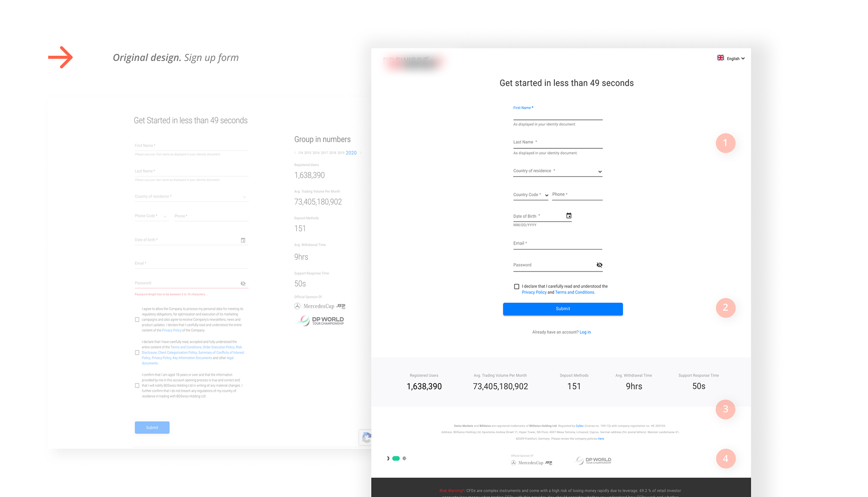Click DP World logo in redesigned footer
The image size is (868, 497).
[x=593, y=460]
